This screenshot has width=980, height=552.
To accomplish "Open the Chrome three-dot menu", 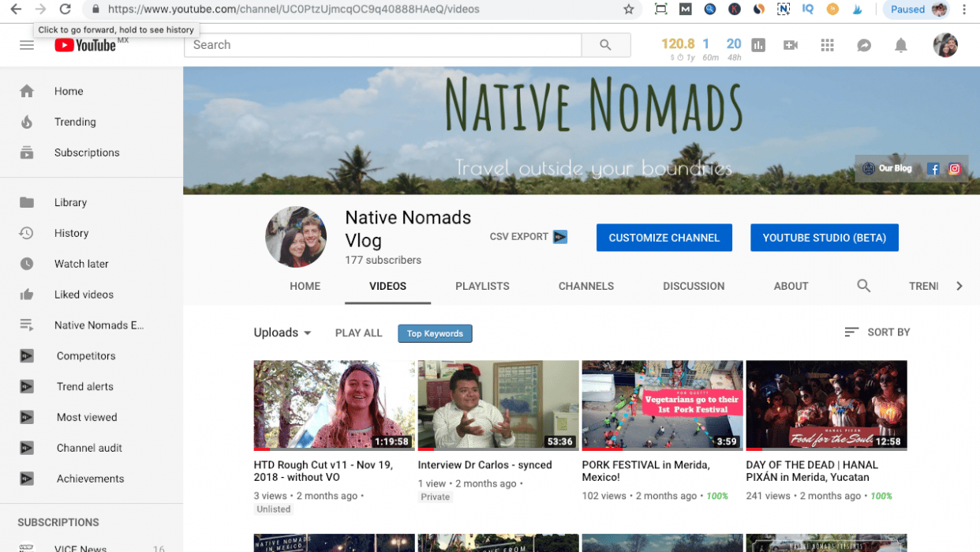I will click(x=964, y=9).
